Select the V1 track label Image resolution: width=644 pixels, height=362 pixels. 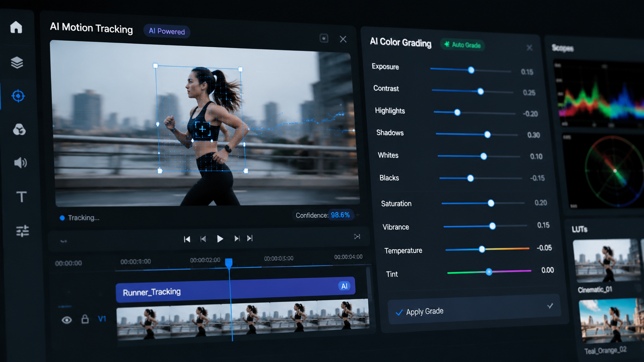pyautogui.click(x=102, y=319)
